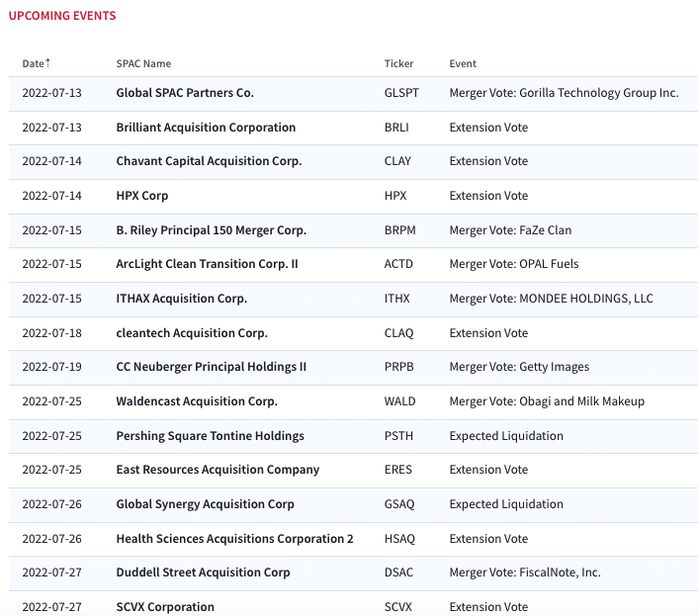Click the GLSPT ticker cell

click(401, 93)
